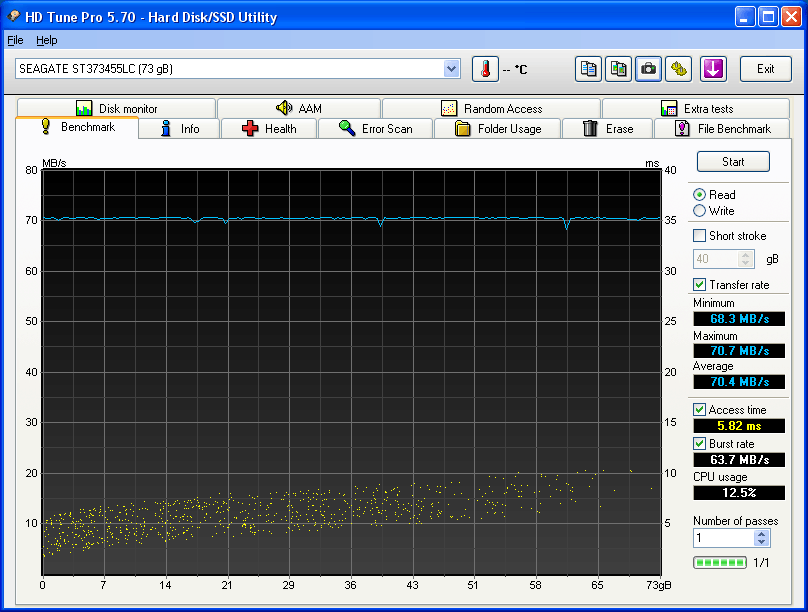Expand the SEAGATE drive selection dropdown
This screenshot has width=808, height=612.
pyautogui.click(x=451, y=69)
